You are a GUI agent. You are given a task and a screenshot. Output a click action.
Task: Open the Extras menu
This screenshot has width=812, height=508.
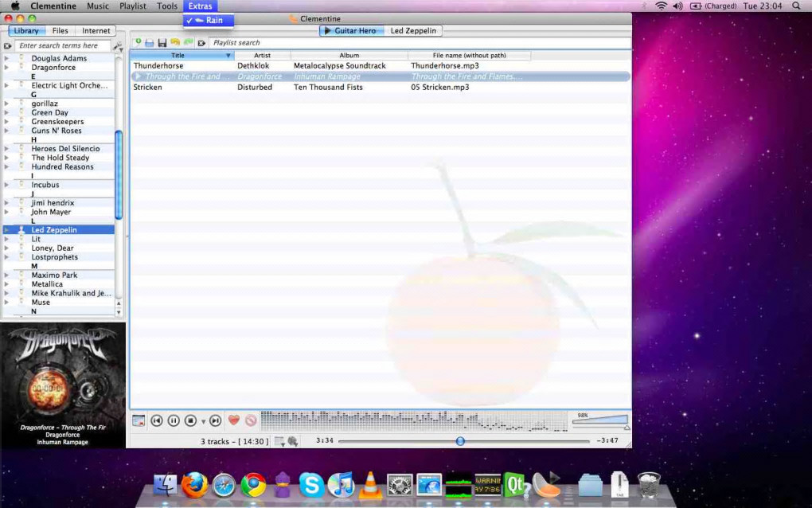(200, 6)
